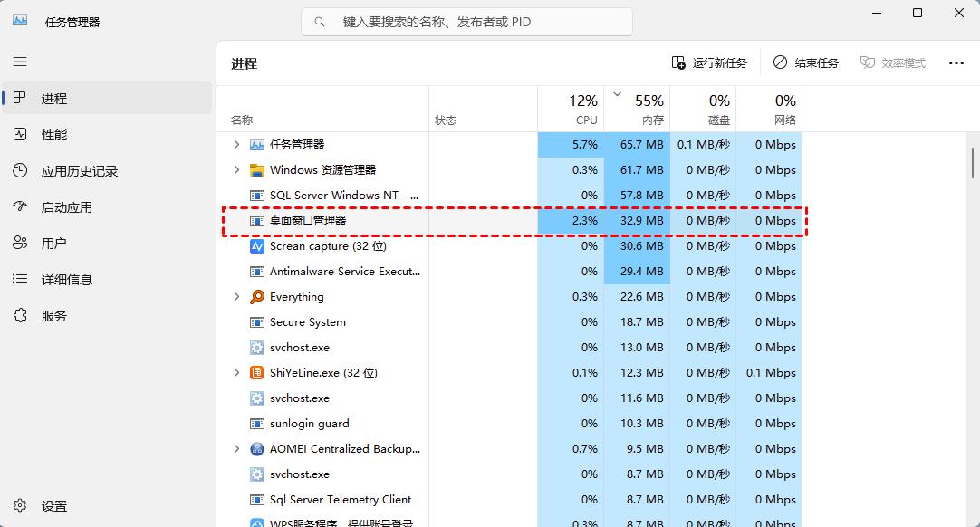
Task: Click the Everything magnifier icon
Action: (257, 297)
